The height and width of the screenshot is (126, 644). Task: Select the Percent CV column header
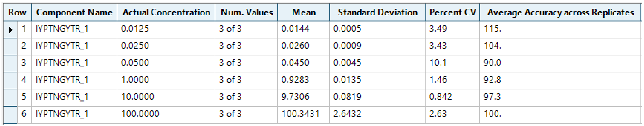452,12
